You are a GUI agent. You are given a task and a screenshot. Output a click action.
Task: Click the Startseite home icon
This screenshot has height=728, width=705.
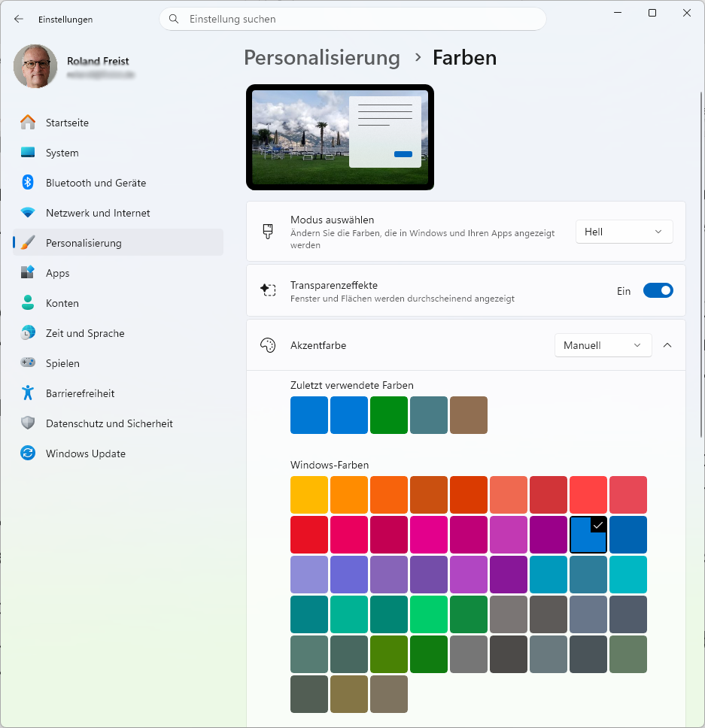pyautogui.click(x=28, y=123)
